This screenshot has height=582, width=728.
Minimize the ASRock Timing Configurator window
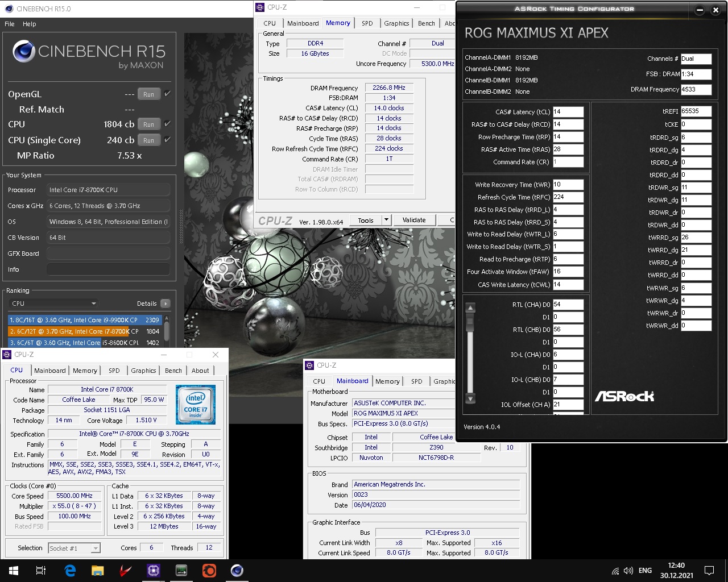(700, 10)
